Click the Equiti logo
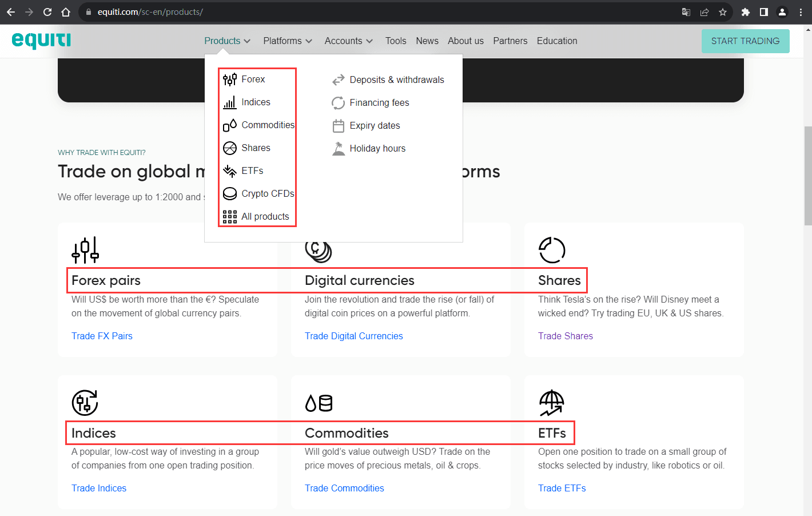 41,40
